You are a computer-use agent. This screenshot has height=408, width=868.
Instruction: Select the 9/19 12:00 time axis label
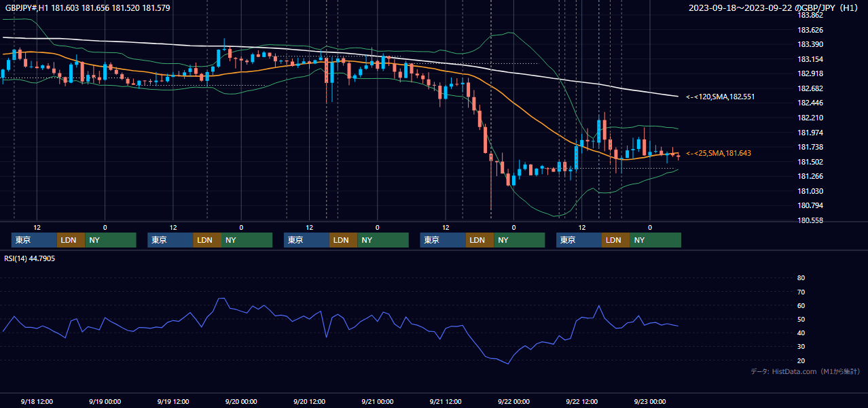[x=173, y=401]
